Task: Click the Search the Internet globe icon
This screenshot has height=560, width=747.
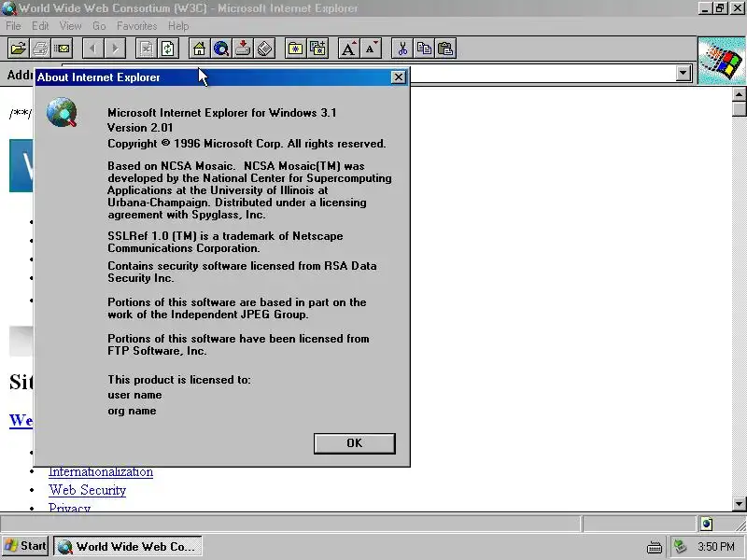Action: point(221,49)
